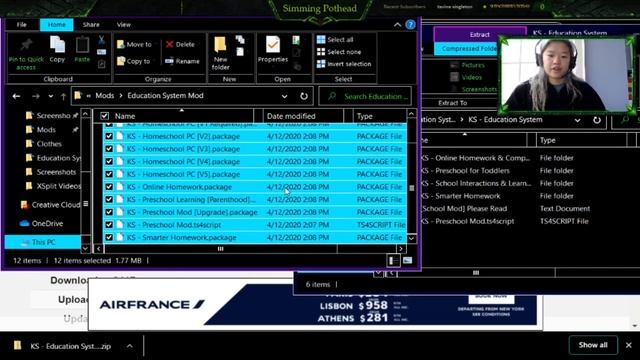Select This PC in navigation pane
This screenshot has width=640, height=360.
(43, 242)
